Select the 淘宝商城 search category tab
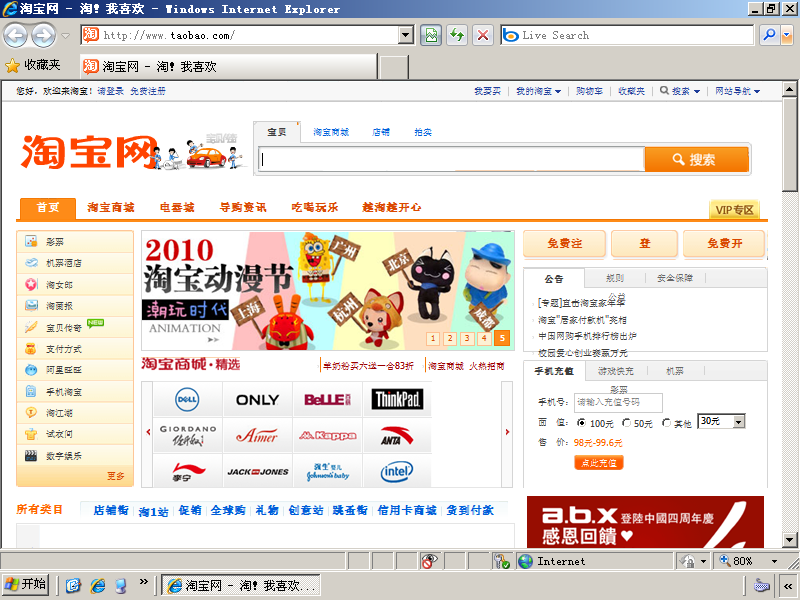800x600 pixels. point(331,132)
